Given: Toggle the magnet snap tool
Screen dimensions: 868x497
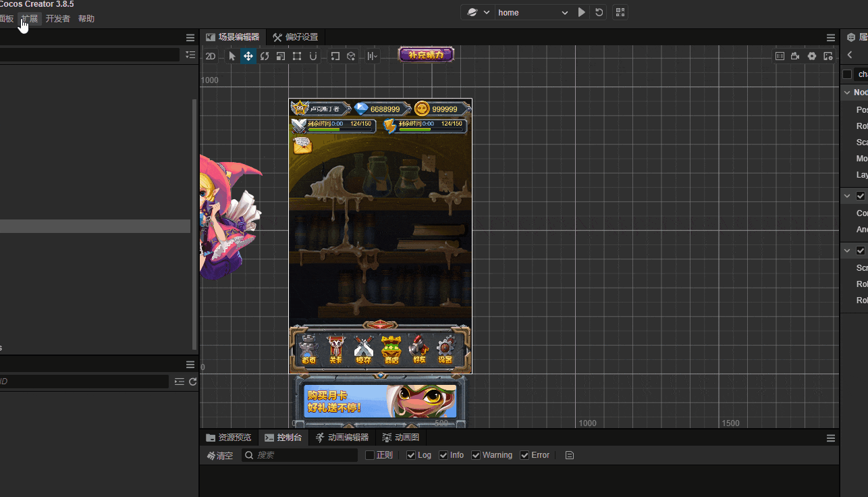Looking at the screenshot, I should (313, 57).
